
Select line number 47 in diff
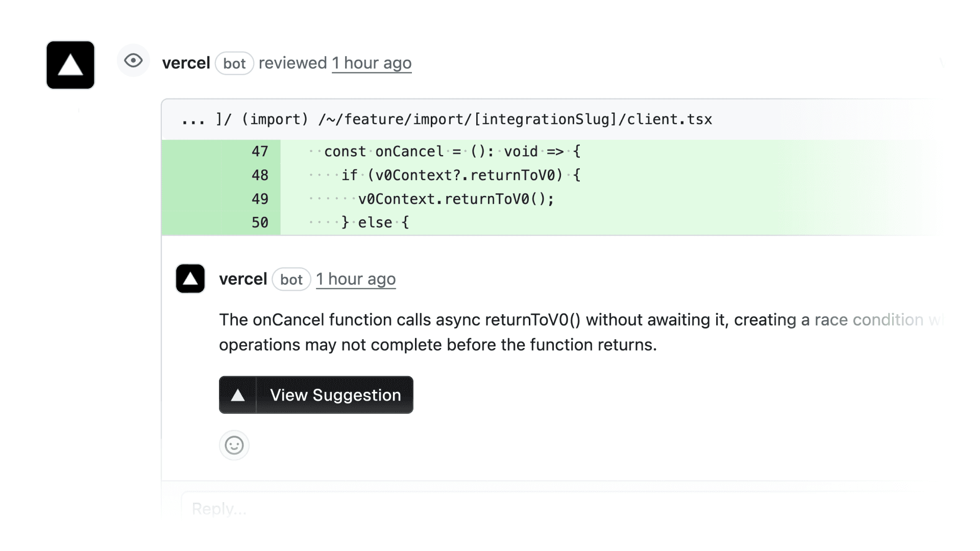click(260, 152)
